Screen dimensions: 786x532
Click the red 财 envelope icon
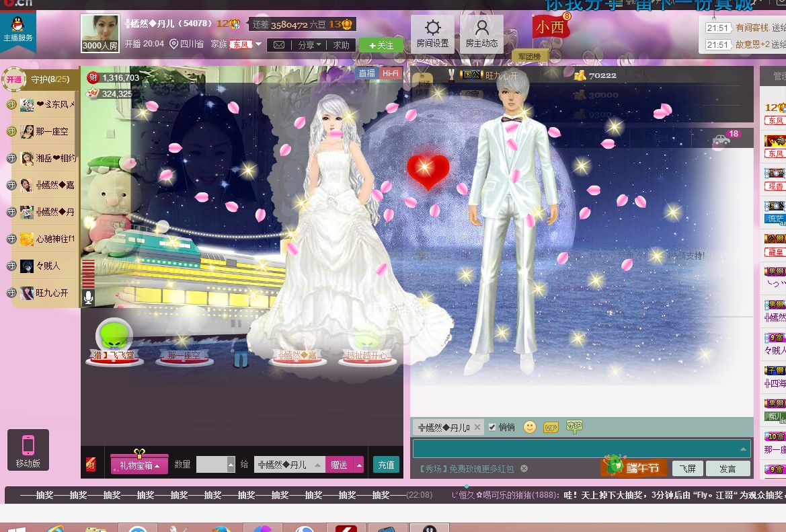click(91, 464)
